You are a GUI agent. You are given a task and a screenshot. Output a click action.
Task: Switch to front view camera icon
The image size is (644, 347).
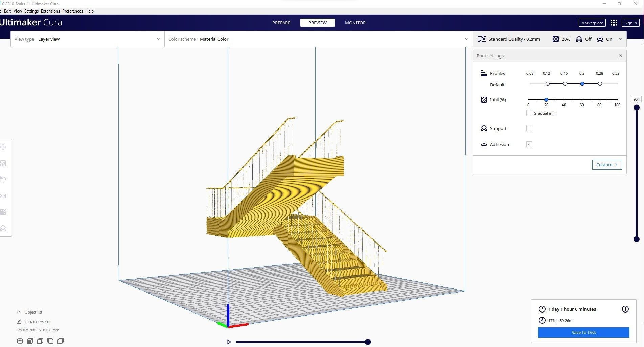coord(30,341)
